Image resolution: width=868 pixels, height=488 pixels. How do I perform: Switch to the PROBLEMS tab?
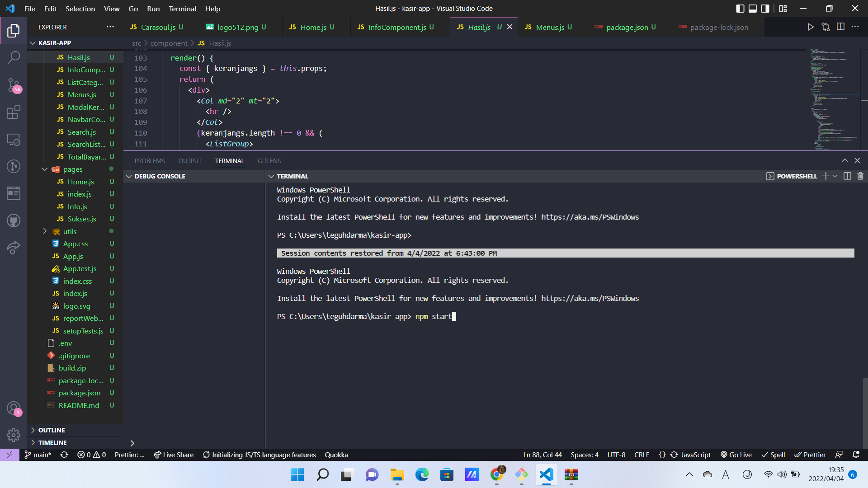click(150, 160)
